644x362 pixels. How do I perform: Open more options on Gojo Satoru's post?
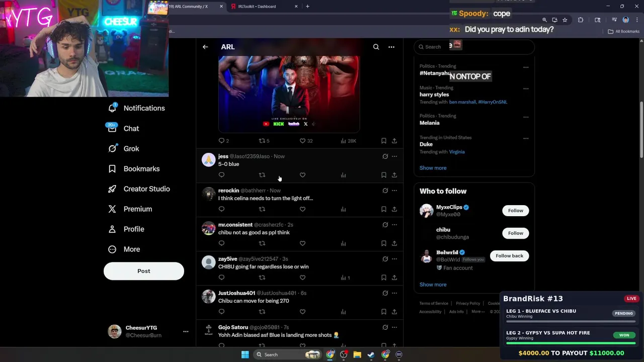click(394, 327)
